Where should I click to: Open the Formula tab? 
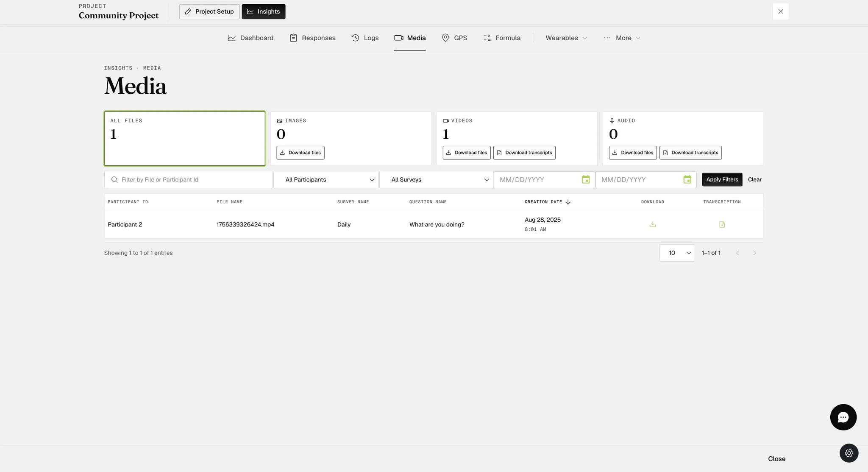tap(502, 38)
